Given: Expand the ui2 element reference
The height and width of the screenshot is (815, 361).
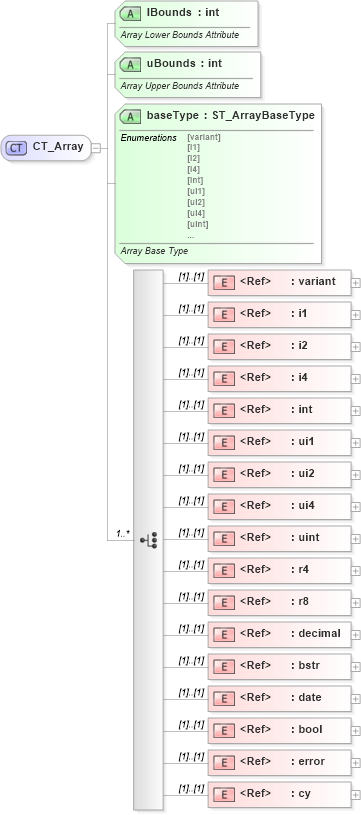Looking at the screenshot, I should coord(356,475).
